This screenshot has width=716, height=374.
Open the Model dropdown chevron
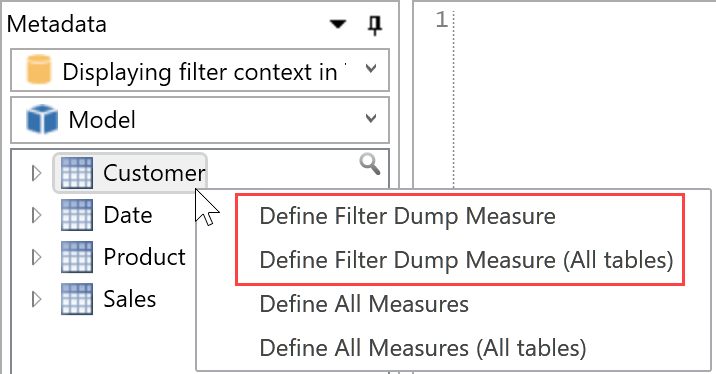(371, 118)
